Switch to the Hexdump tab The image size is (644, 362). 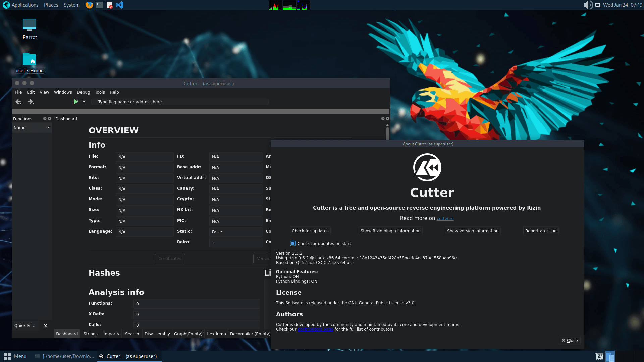click(x=216, y=334)
